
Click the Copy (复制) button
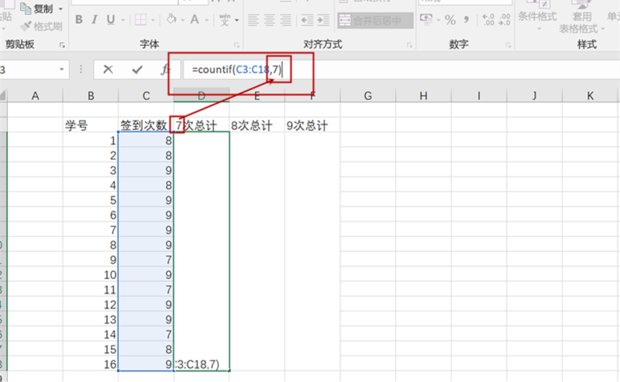pyautogui.click(x=36, y=8)
